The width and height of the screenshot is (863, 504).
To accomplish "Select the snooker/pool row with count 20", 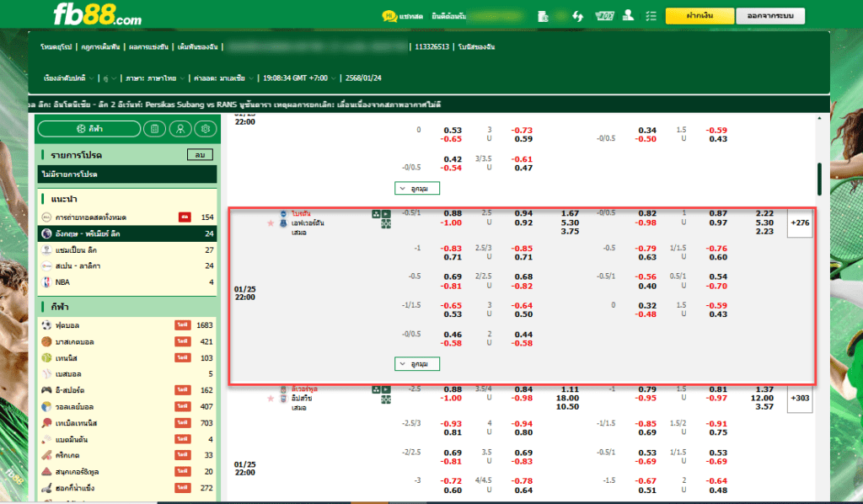I will tap(127, 471).
